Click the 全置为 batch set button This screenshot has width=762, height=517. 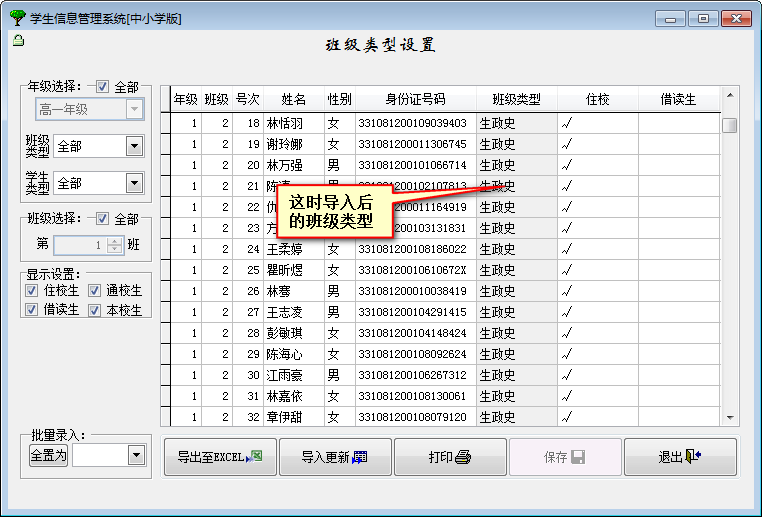(x=48, y=455)
